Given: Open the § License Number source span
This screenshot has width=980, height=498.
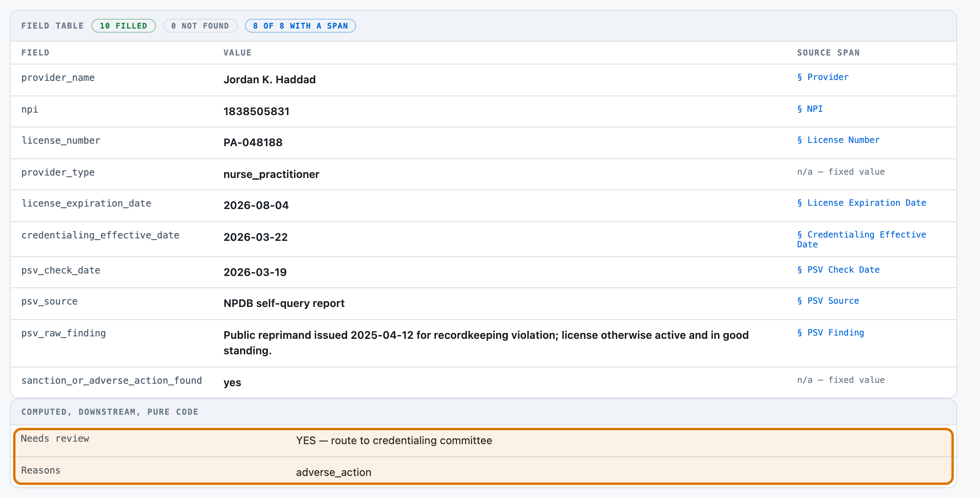Looking at the screenshot, I should (x=838, y=140).
